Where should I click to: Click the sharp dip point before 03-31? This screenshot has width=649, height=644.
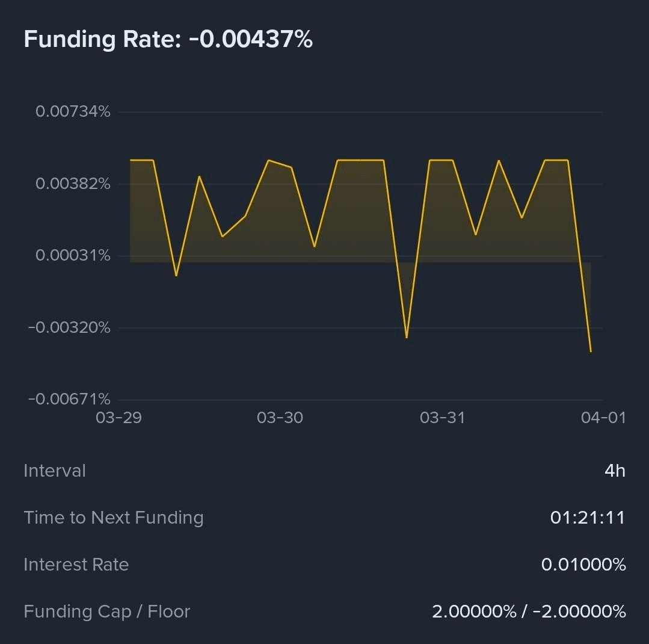click(407, 338)
